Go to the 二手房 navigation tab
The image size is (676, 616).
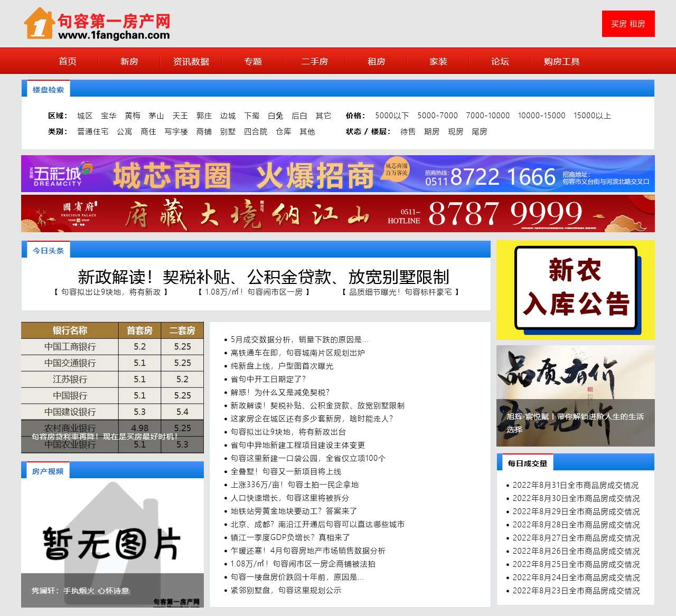[315, 61]
